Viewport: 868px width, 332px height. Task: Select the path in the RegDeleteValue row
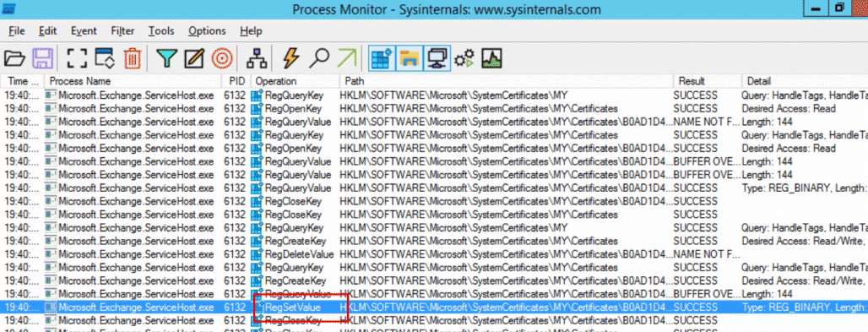[x=507, y=254]
